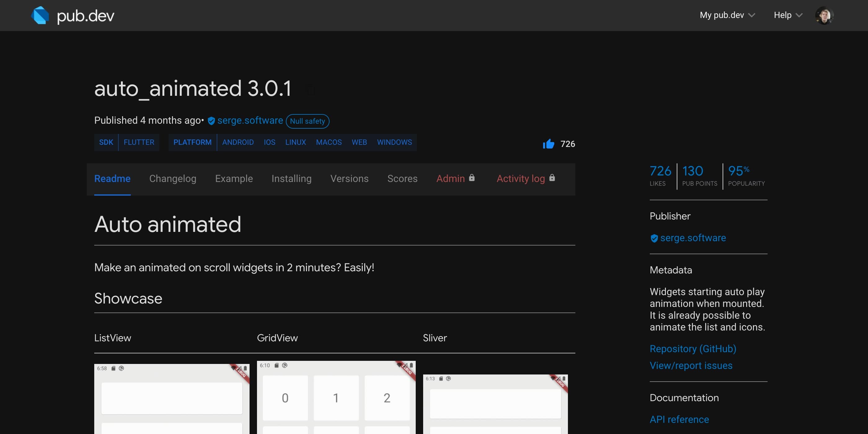
Task: Expand the My pub.dev dropdown
Action: click(727, 15)
